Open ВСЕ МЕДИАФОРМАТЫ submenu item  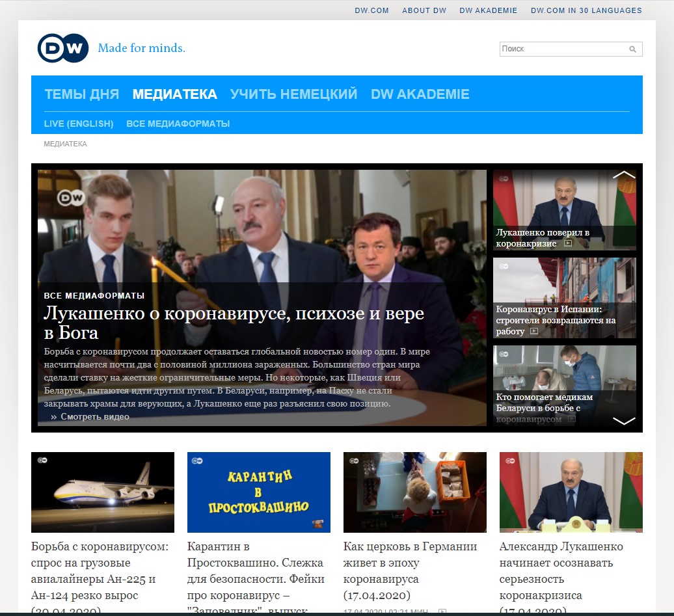tap(178, 124)
